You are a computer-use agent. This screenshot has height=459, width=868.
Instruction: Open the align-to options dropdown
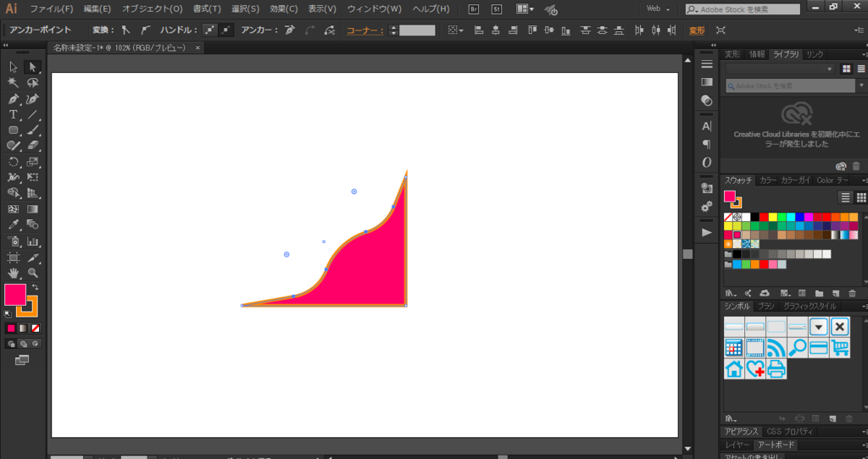[x=456, y=30]
